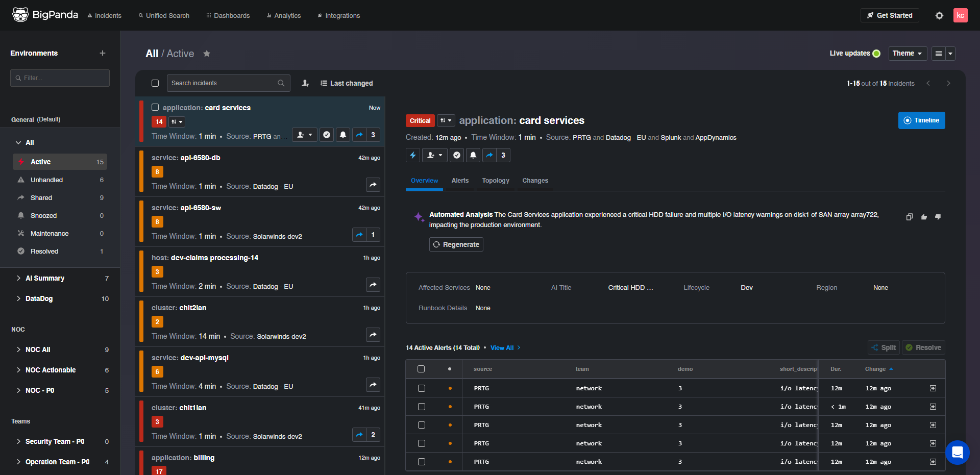Click the assign-user icon beside Last changed

tap(305, 83)
